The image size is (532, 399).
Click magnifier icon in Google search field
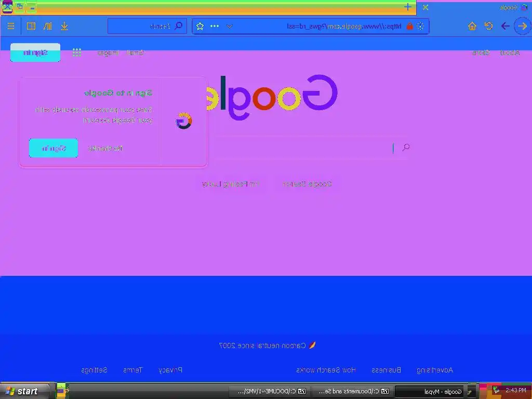point(406,147)
